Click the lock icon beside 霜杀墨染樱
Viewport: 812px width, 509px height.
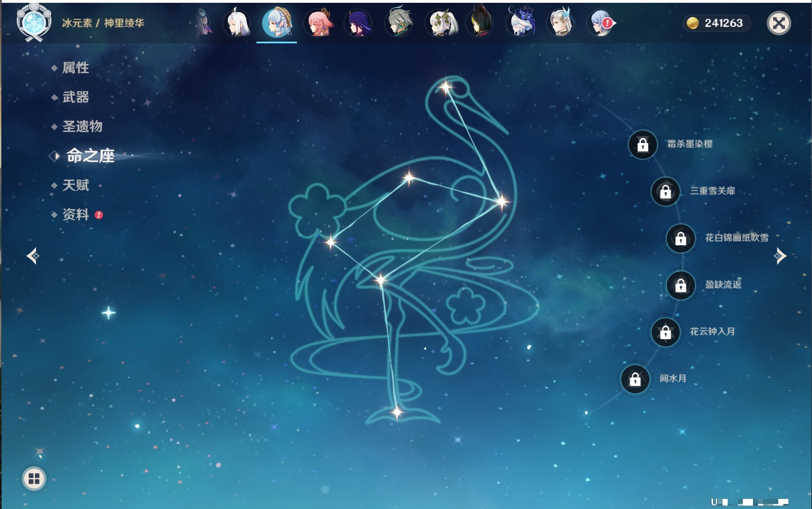643,145
